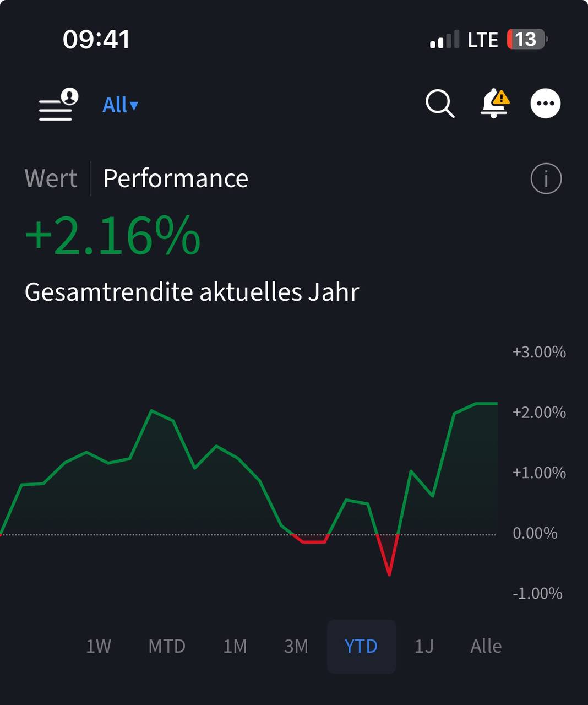Show the Alle time range
The width and height of the screenshot is (588, 705).
[x=486, y=646]
